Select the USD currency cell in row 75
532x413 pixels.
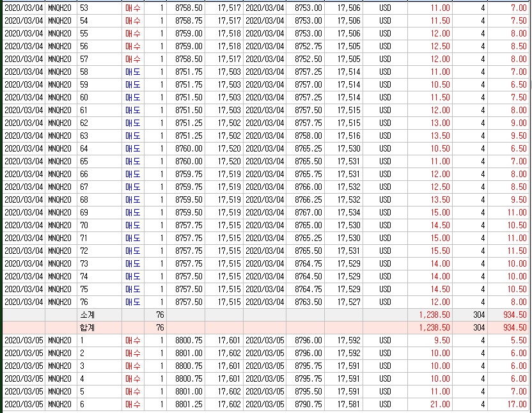click(x=385, y=289)
